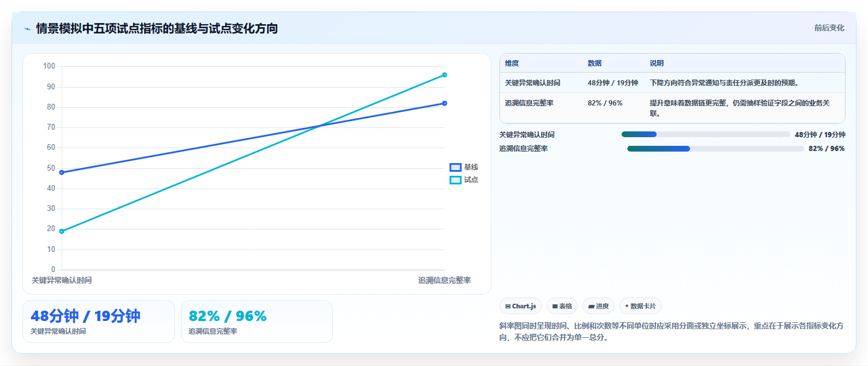Screen dimensions: 868x366
Task: Click the 82% / 96% value beside the progress bar
Action: click(827, 149)
